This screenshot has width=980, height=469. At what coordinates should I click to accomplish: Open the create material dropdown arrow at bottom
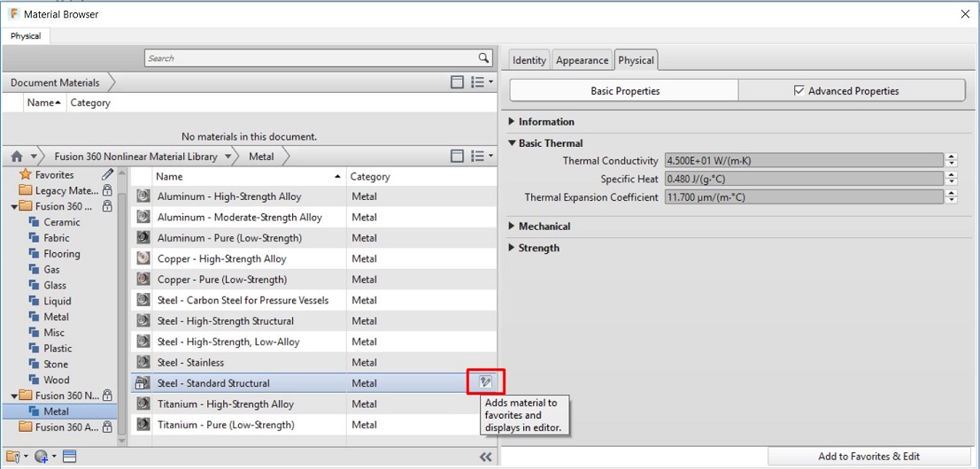point(54,457)
